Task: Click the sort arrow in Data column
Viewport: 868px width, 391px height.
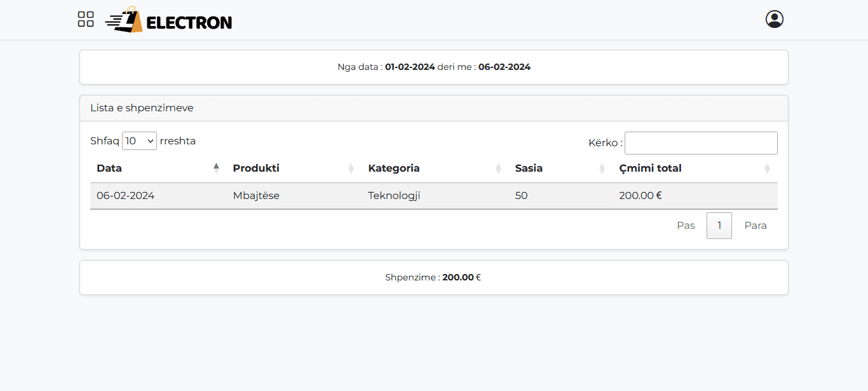Action: (216, 168)
